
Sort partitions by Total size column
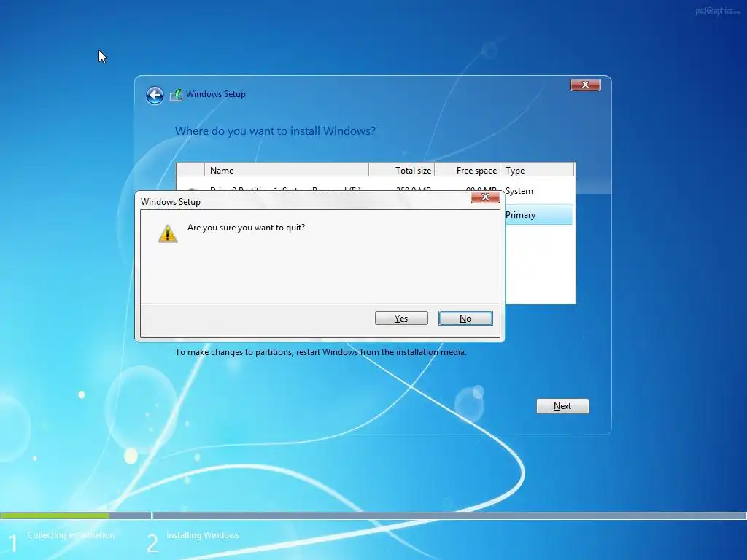tap(402, 170)
